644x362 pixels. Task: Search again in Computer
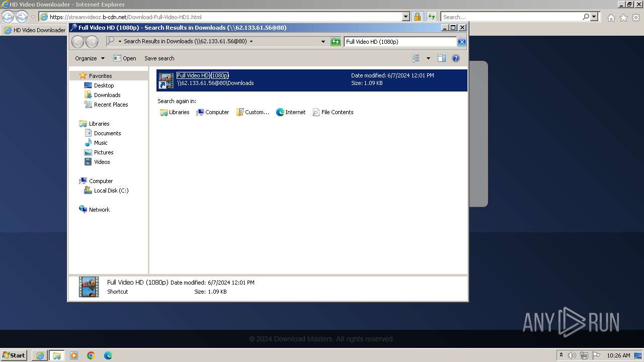pos(212,112)
